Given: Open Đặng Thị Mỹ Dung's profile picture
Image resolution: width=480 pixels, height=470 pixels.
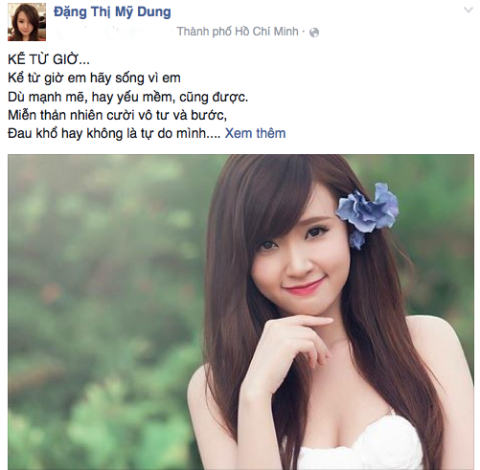Looking at the screenshot, I should [27, 22].
